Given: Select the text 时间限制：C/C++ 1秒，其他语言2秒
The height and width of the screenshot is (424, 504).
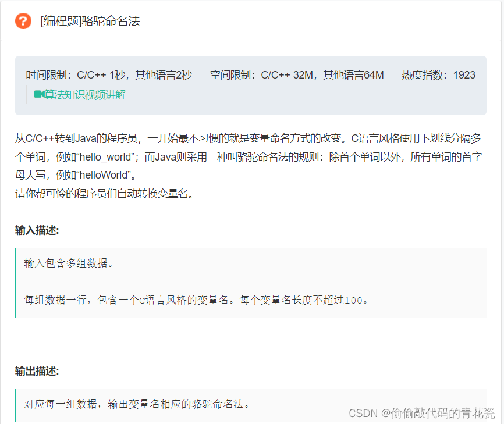Looking at the screenshot, I should 109,75.
